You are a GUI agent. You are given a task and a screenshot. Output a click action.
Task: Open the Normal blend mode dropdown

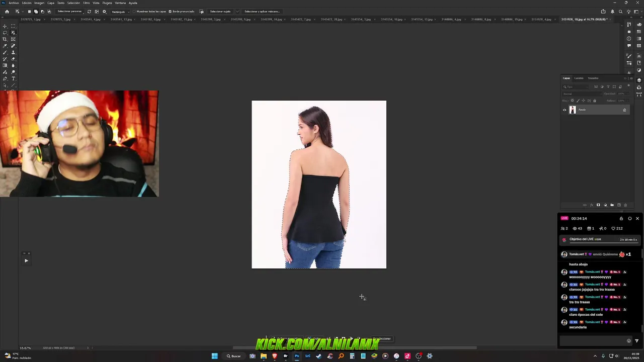pos(582,94)
